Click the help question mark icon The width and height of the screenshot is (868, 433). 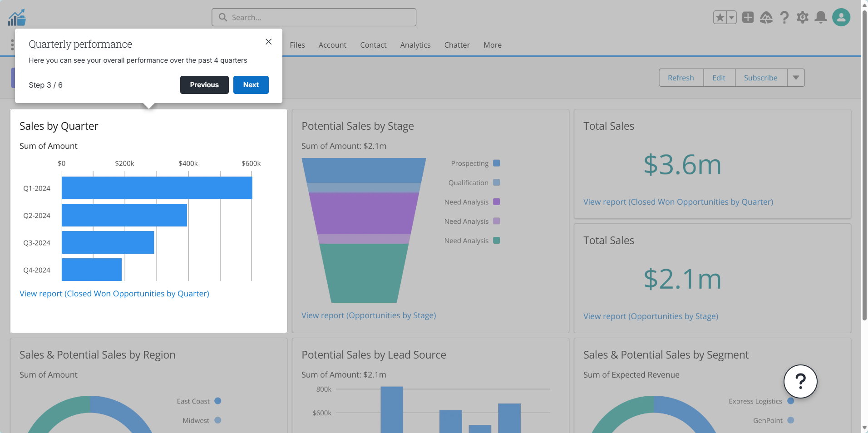(x=784, y=18)
